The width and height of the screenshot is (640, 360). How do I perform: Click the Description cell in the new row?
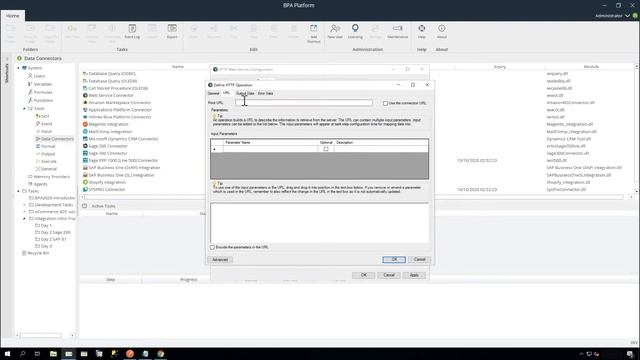(x=381, y=149)
